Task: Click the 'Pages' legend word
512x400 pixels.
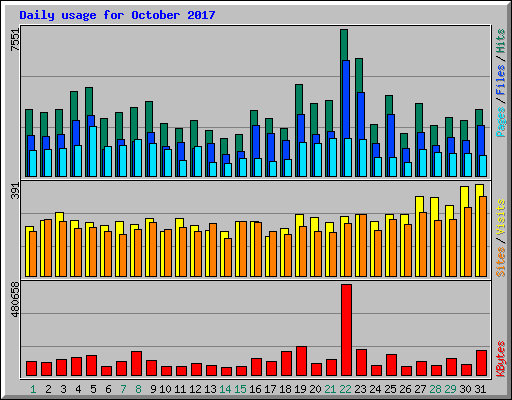Action: point(501,122)
